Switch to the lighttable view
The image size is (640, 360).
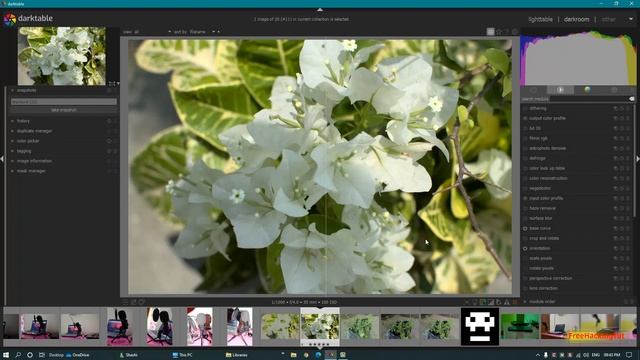click(540, 19)
